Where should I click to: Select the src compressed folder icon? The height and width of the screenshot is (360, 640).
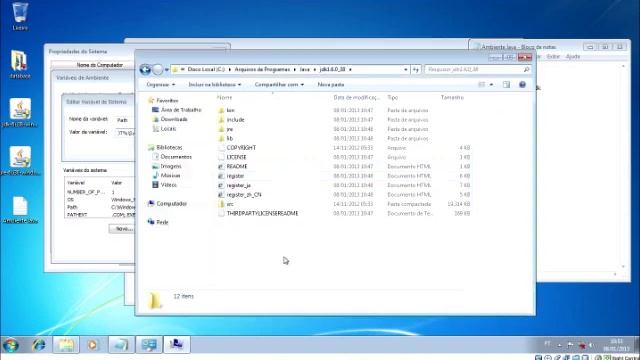coord(221,204)
